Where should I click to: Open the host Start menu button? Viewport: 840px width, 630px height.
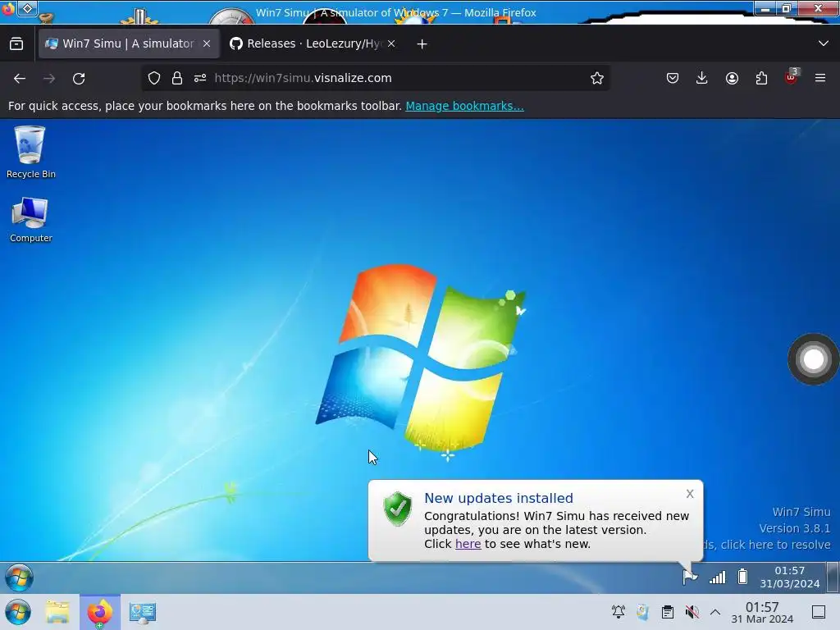coord(18,612)
